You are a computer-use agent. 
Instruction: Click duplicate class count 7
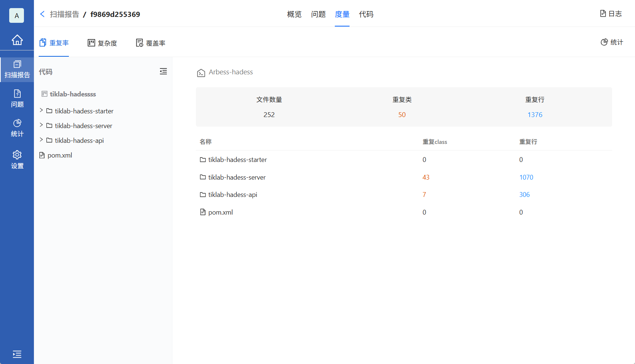(424, 194)
